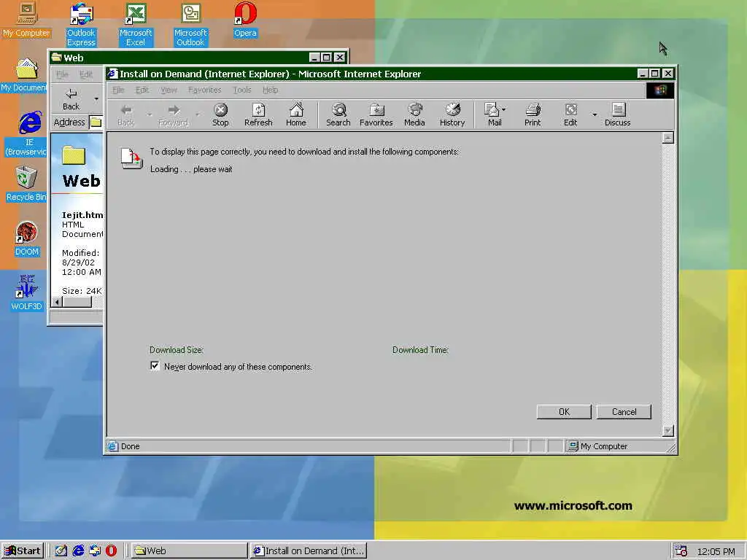Click the page scrollbar up arrow
This screenshot has width=747, height=560.
[668, 138]
